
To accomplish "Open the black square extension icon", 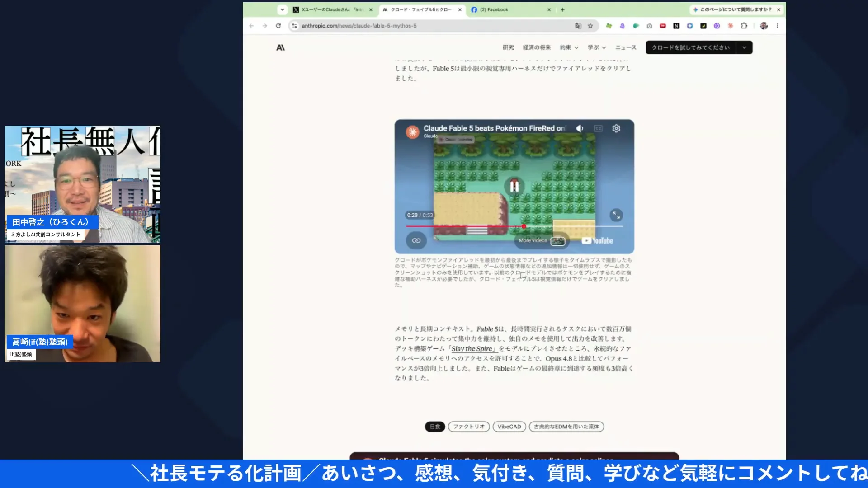I will click(x=703, y=26).
